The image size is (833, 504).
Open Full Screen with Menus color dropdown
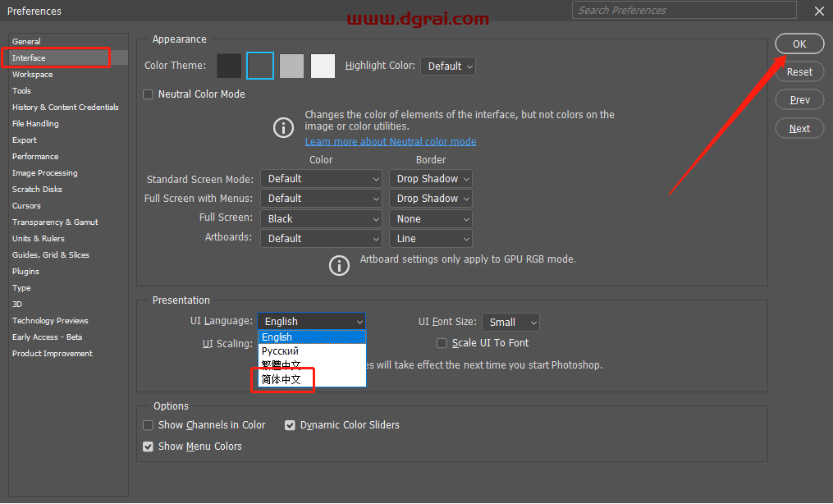pyautogui.click(x=322, y=199)
